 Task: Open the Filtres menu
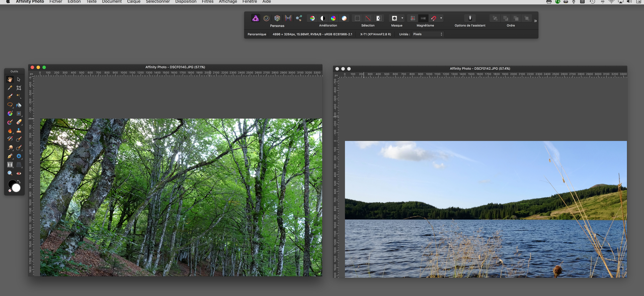(x=207, y=2)
